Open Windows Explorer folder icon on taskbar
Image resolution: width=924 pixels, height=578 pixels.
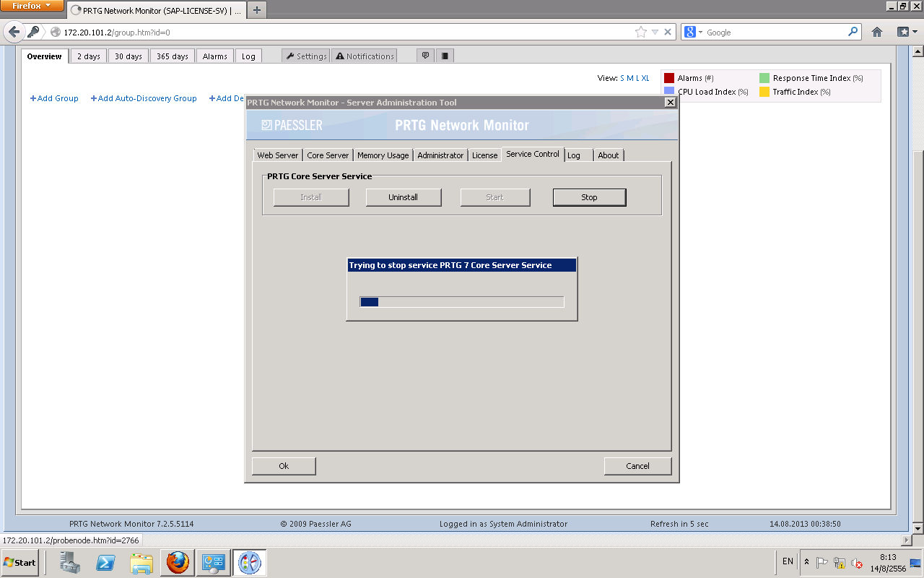pyautogui.click(x=141, y=562)
